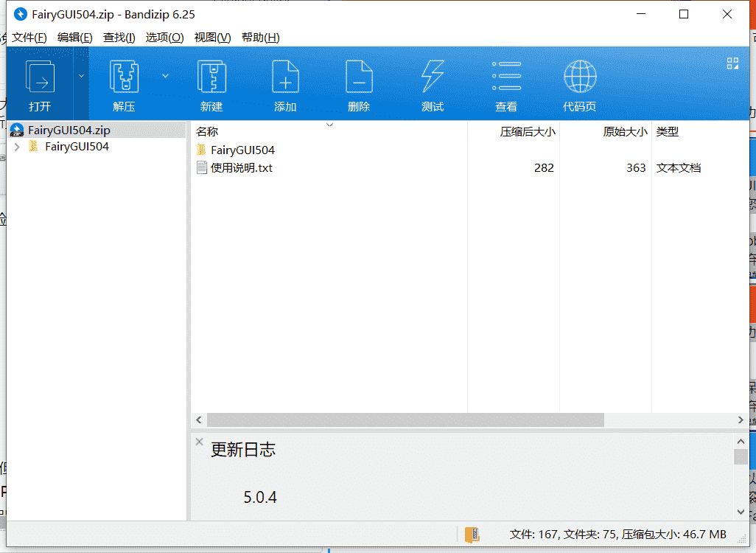Image resolution: width=756 pixels, height=553 pixels.
Task: Select FairyGUI504 folder in tree panel
Action: [77, 147]
